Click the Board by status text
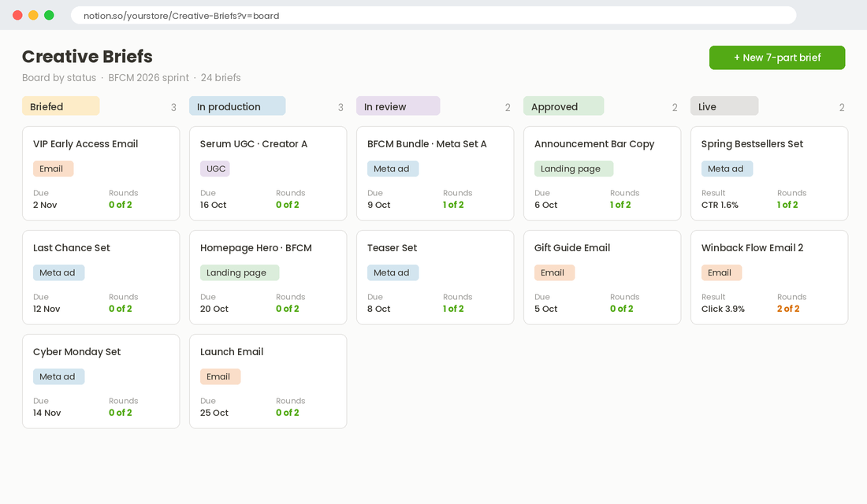The image size is (867, 504). 59,77
